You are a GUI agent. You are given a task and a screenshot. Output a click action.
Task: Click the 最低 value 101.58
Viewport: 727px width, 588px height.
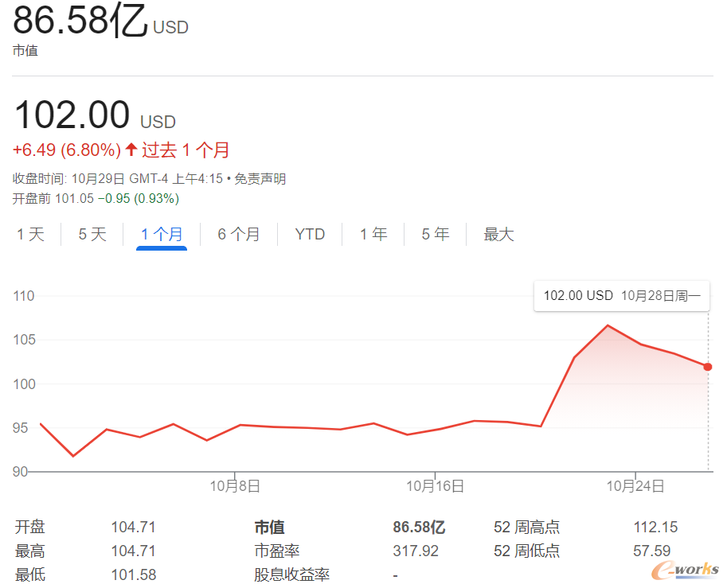coord(134,575)
